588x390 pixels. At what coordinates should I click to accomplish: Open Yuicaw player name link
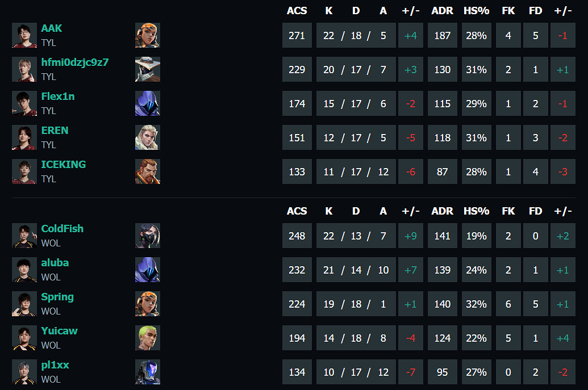coord(59,331)
